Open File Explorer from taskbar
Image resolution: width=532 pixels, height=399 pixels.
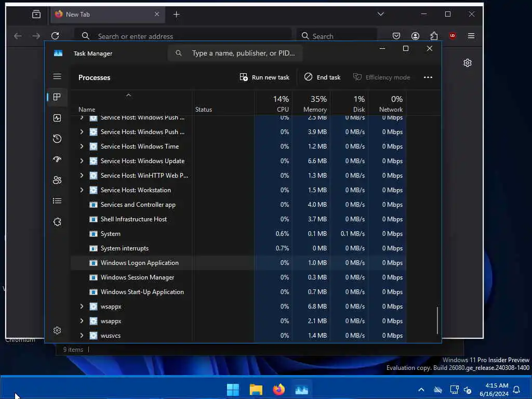256,390
